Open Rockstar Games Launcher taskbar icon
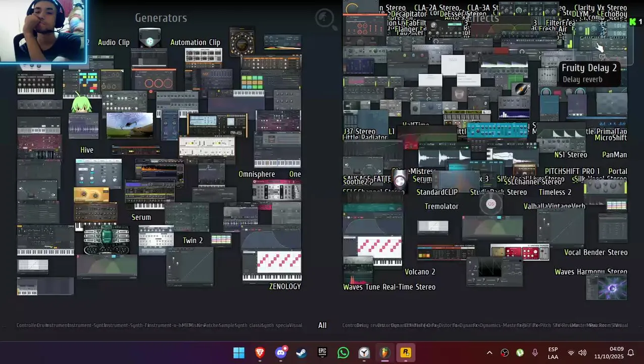Image resolution: width=644 pixels, height=364 pixels. click(406, 352)
